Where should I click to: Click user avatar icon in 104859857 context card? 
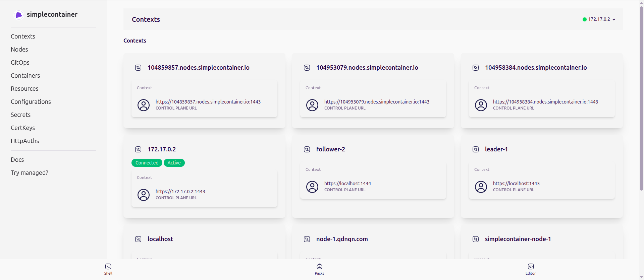click(x=144, y=105)
